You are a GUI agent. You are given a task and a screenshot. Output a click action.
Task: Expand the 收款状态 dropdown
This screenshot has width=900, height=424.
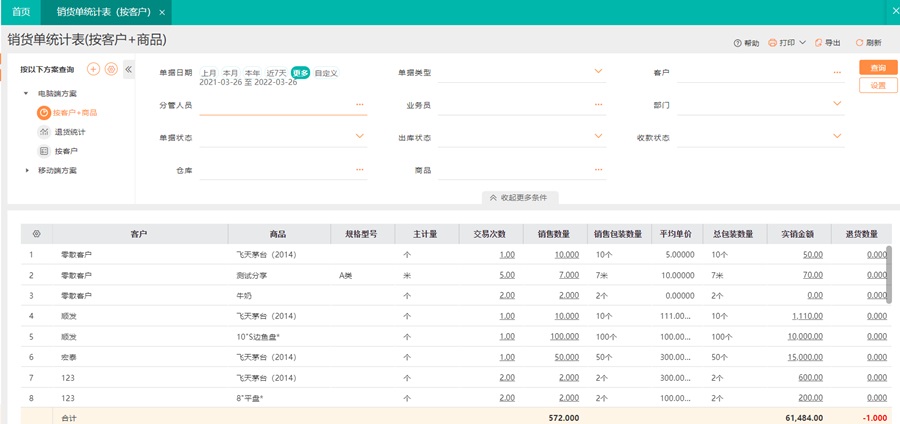point(837,136)
